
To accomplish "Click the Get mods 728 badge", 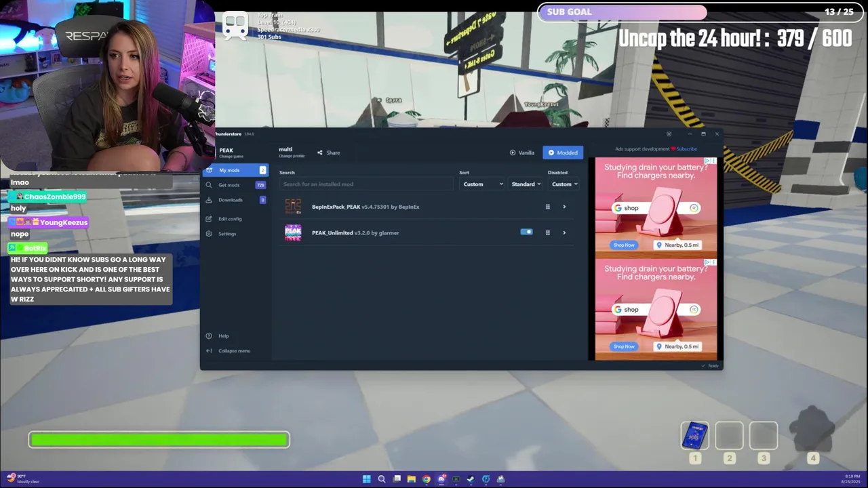I will 260,185.
